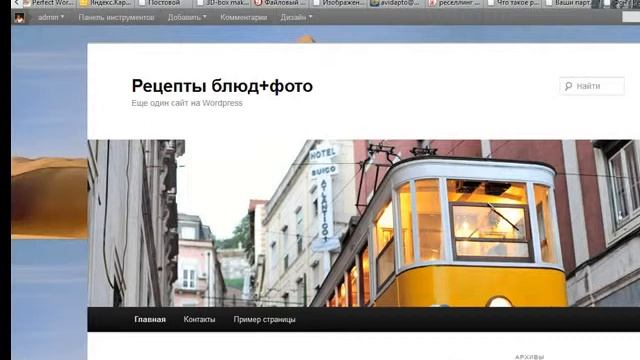
Task: Click the magnifier icon in search box
Action: pyautogui.click(x=568, y=86)
